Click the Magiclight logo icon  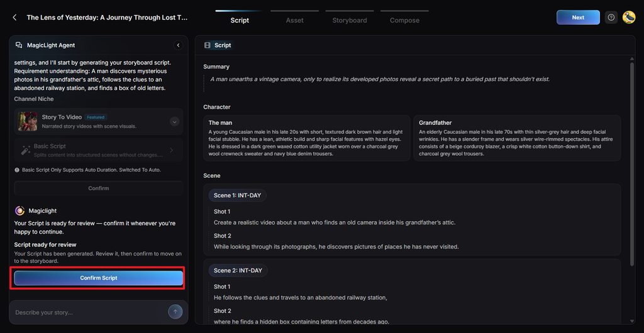coord(19,210)
